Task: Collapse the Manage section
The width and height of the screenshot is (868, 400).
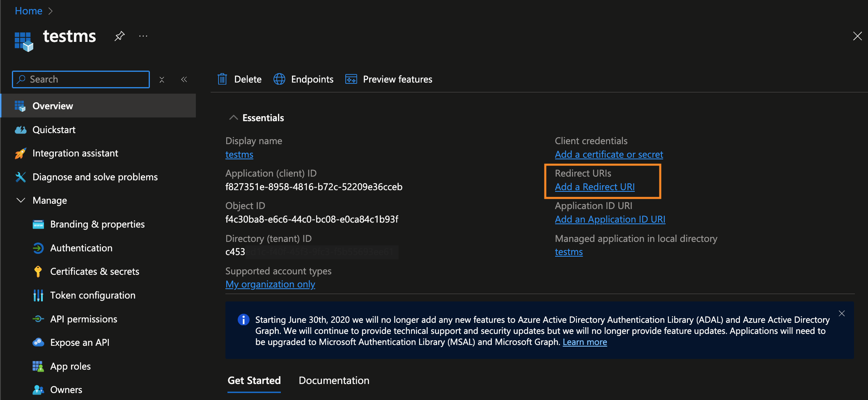Action: [21, 200]
